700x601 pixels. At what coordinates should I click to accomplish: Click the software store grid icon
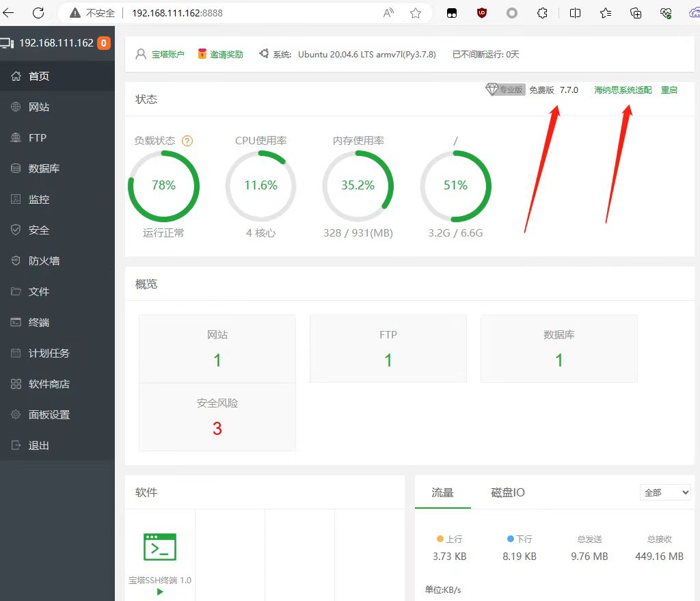click(x=16, y=384)
